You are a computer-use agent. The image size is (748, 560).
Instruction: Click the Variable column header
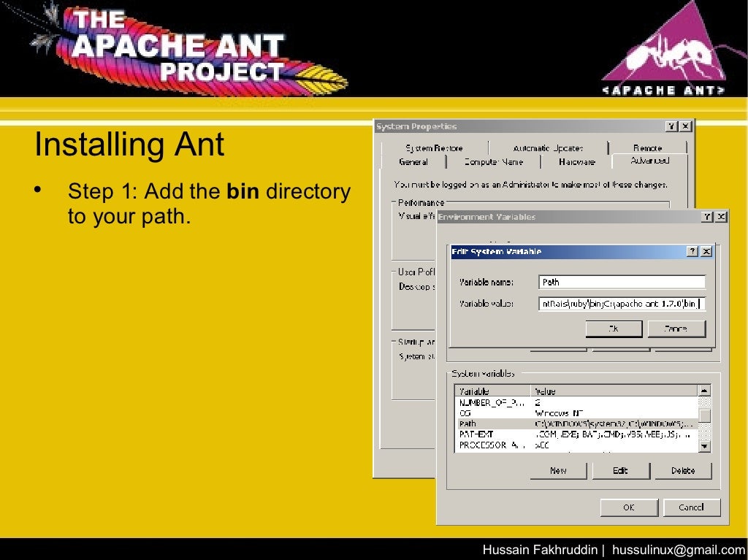493,391
